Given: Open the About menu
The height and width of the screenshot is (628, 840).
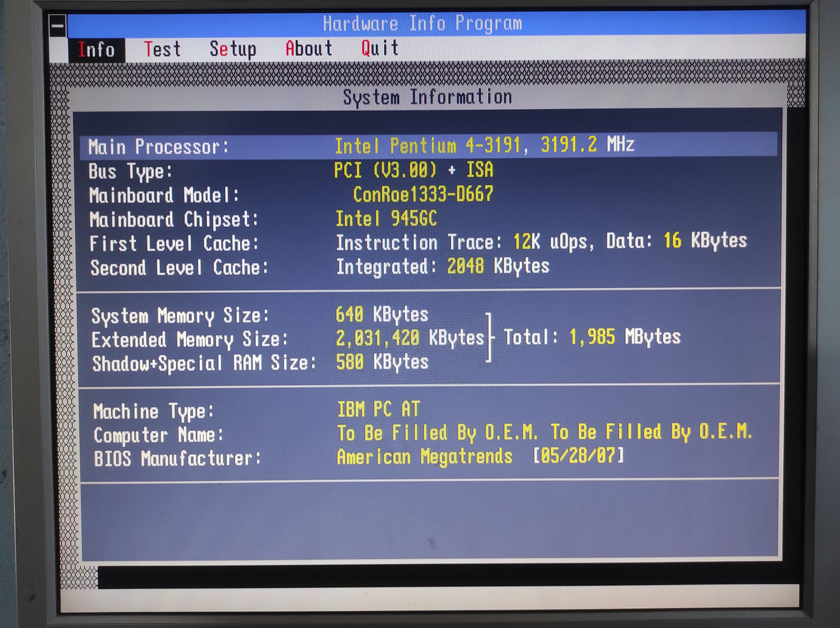Looking at the screenshot, I should pyautogui.click(x=309, y=49).
